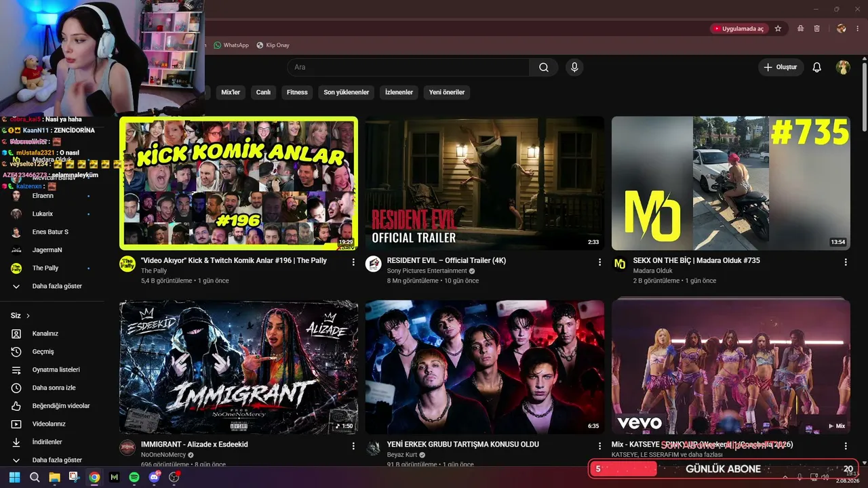This screenshot has width=868, height=488.
Task: Open options for the IMMIGRANT video
Action: [353, 446]
